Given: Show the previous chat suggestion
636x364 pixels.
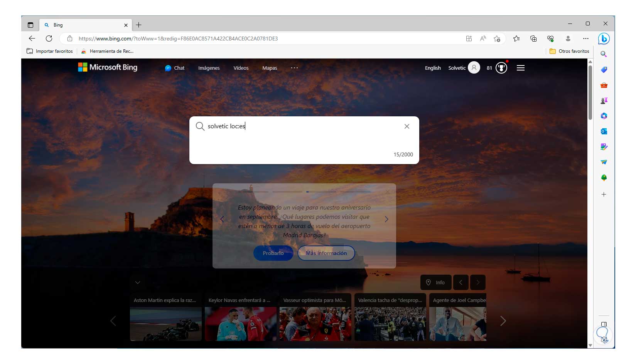Looking at the screenshot, I should click(x=222, y=220).
